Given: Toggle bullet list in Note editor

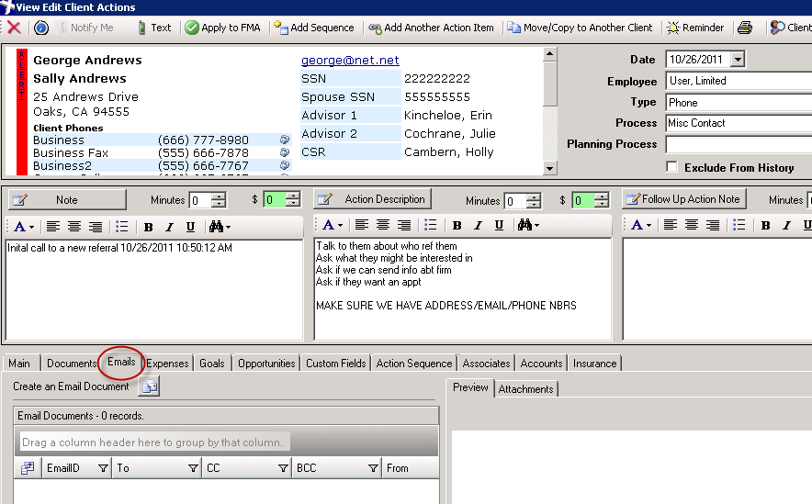Looking at the screenshot, I should click(x=122, y=227).
